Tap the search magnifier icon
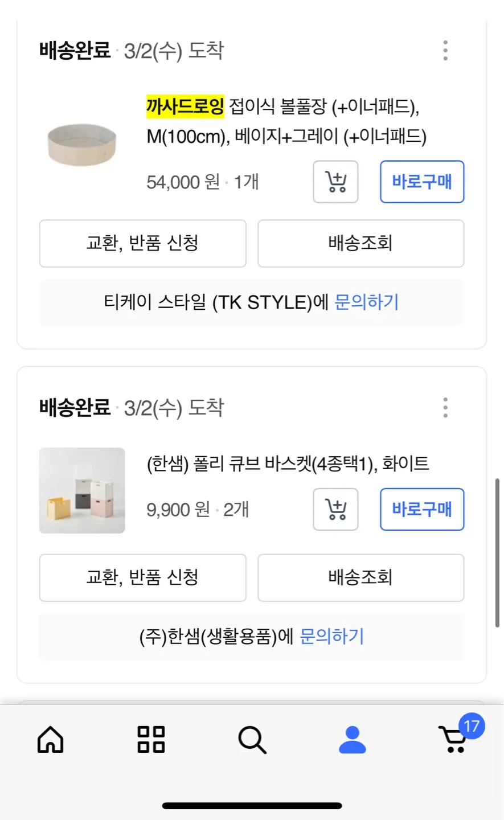 (x=252, y=740)
